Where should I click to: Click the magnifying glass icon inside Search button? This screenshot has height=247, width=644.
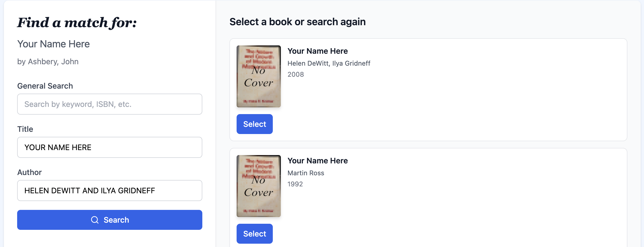(x=95, y=220)
